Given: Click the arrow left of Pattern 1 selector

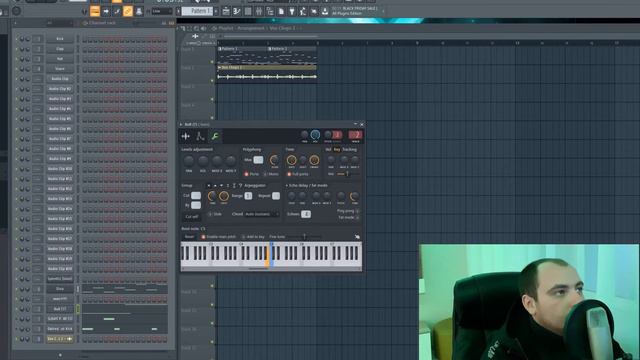Looking at the screenshot, I should pyautogui.click(x=178, y=11).
